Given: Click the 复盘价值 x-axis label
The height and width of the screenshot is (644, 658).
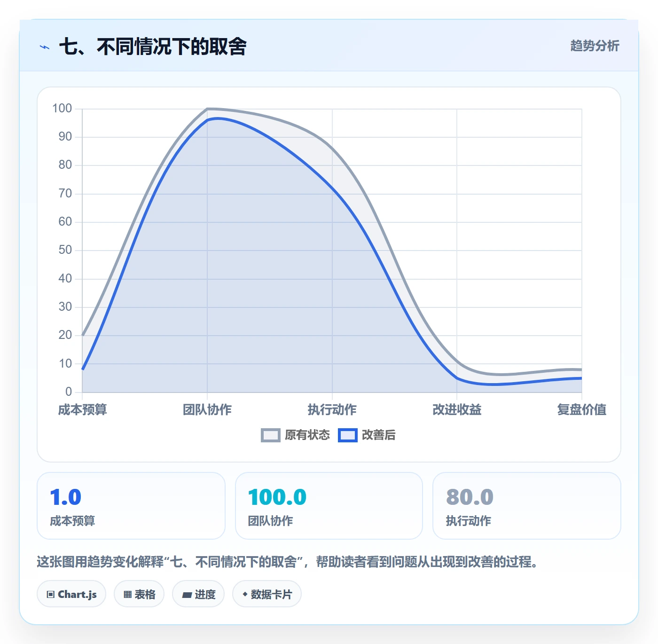Looking at the screenshot, I should [582, 409].
